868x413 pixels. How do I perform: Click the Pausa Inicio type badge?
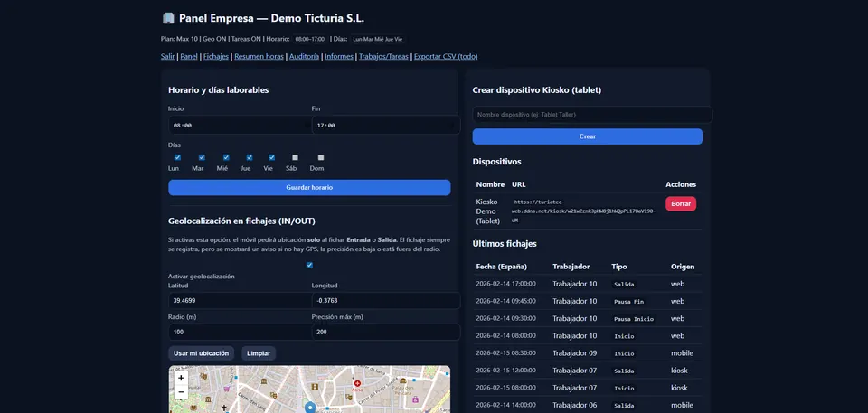[634, 319]
